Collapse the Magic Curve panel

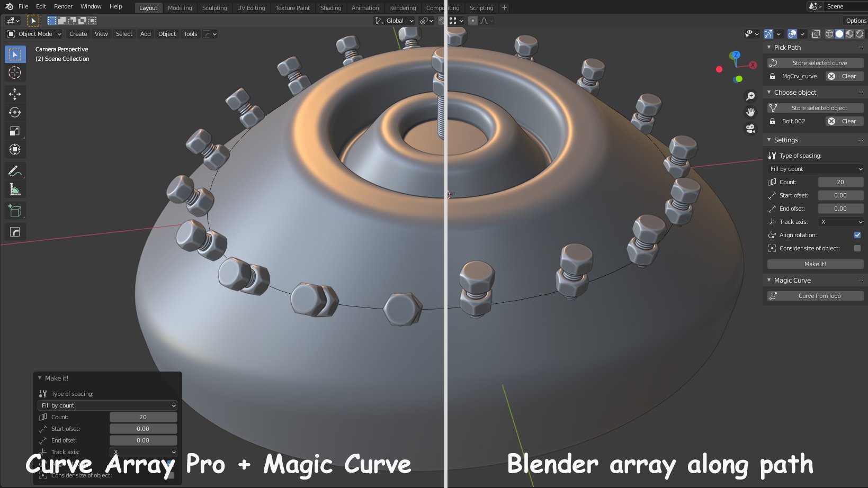[769, 280]
